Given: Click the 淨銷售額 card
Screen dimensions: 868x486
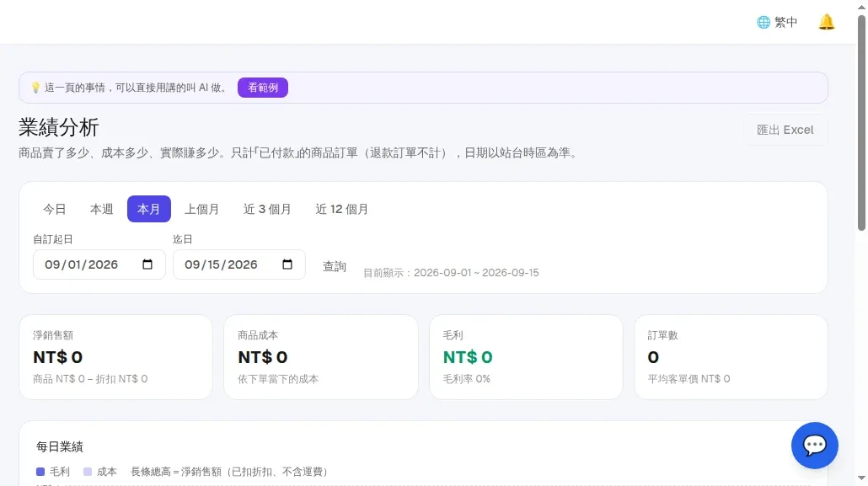Looking at the screenshot, I should [x=116, y=357].
